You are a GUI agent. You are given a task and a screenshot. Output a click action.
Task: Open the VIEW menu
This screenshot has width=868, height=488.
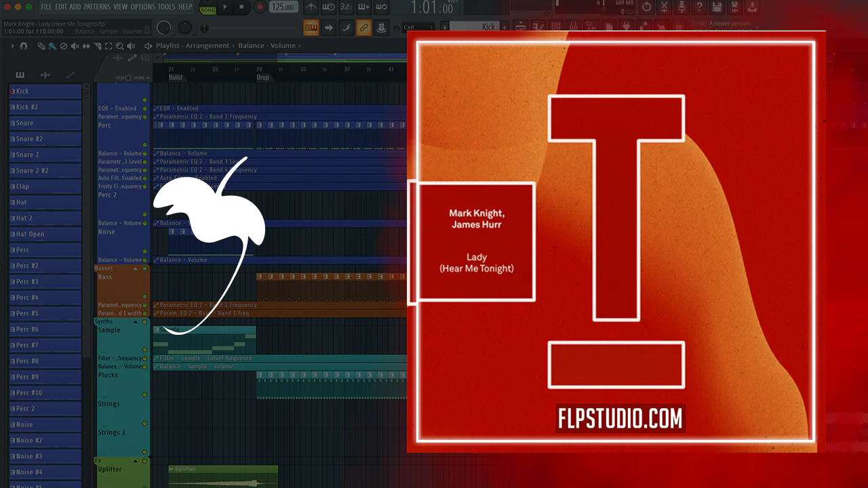tap(120, 7)
